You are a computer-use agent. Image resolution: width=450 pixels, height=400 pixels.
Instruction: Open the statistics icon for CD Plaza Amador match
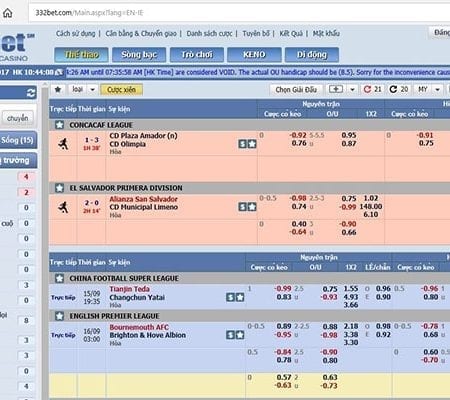(x=242, y=144)
